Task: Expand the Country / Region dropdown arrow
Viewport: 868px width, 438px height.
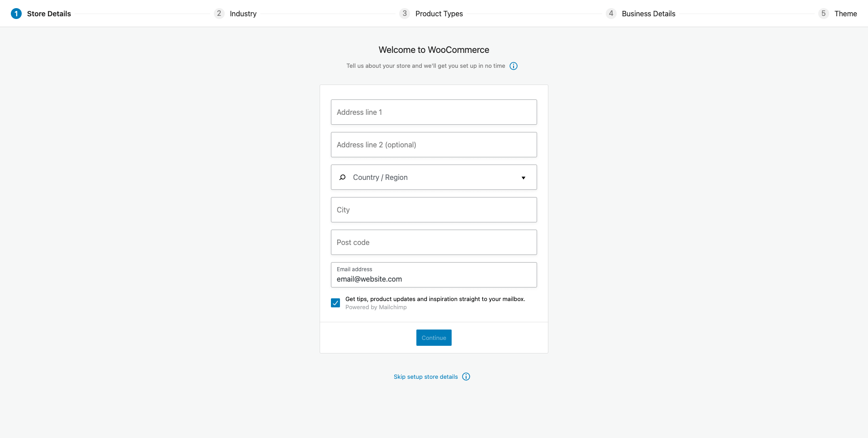Action: click(x=524, y=178)
